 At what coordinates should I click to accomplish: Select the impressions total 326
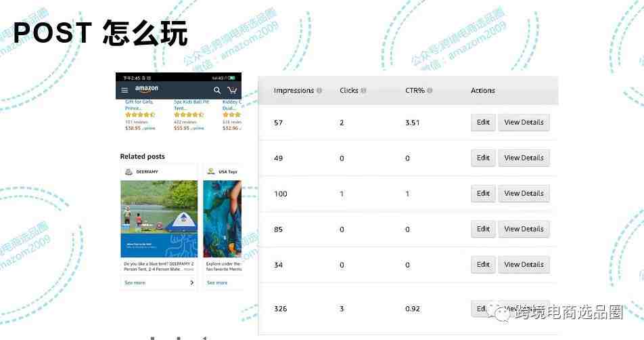[281, 309]
